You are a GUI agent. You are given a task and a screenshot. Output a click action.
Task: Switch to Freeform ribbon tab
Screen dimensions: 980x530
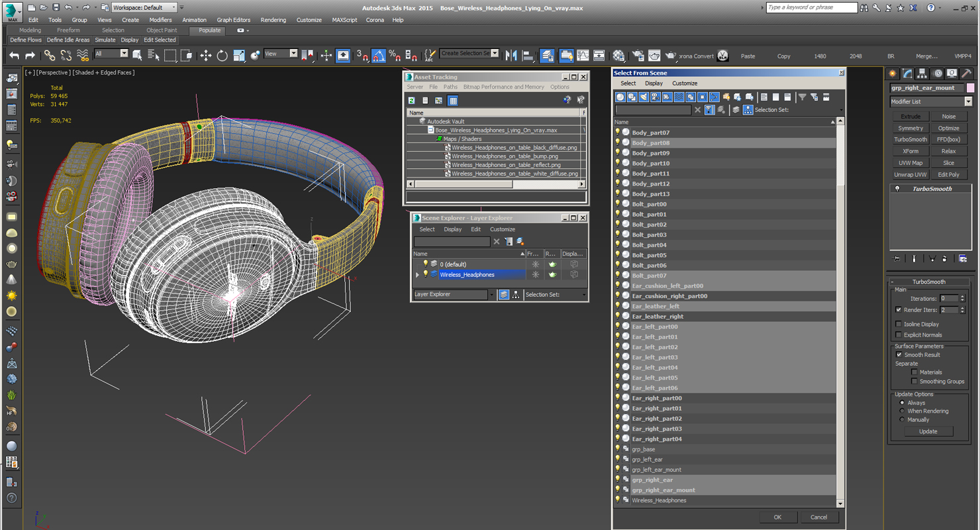(68, 30)
